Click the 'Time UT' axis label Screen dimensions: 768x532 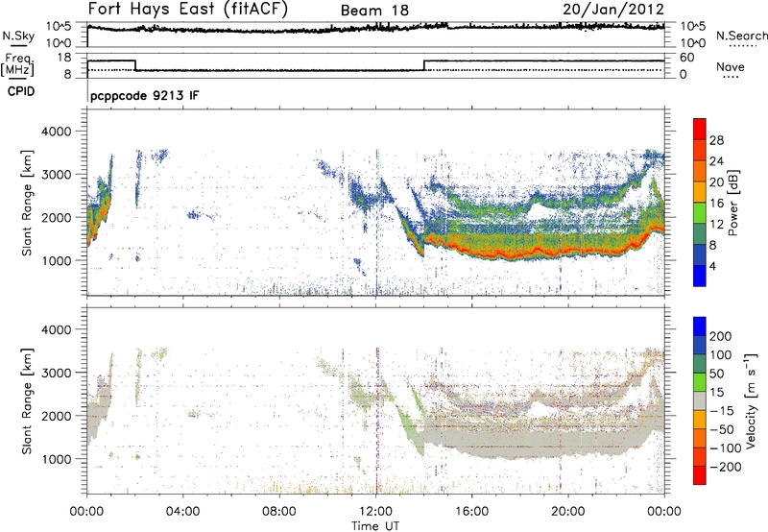375,526
